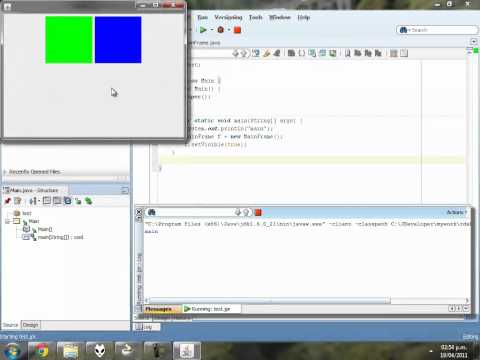Click the green Run arrow in toolbar
This screenshot has width=480, height=360.
(203, 30)
